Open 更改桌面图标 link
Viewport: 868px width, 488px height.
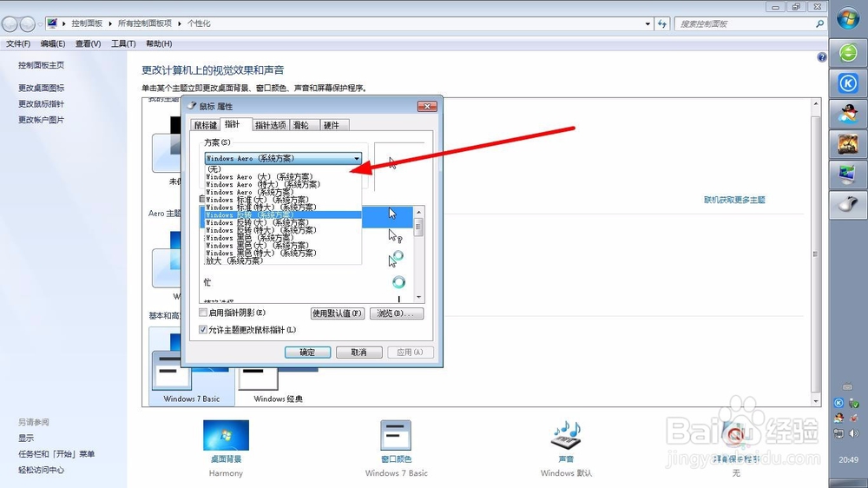[41, 88]
